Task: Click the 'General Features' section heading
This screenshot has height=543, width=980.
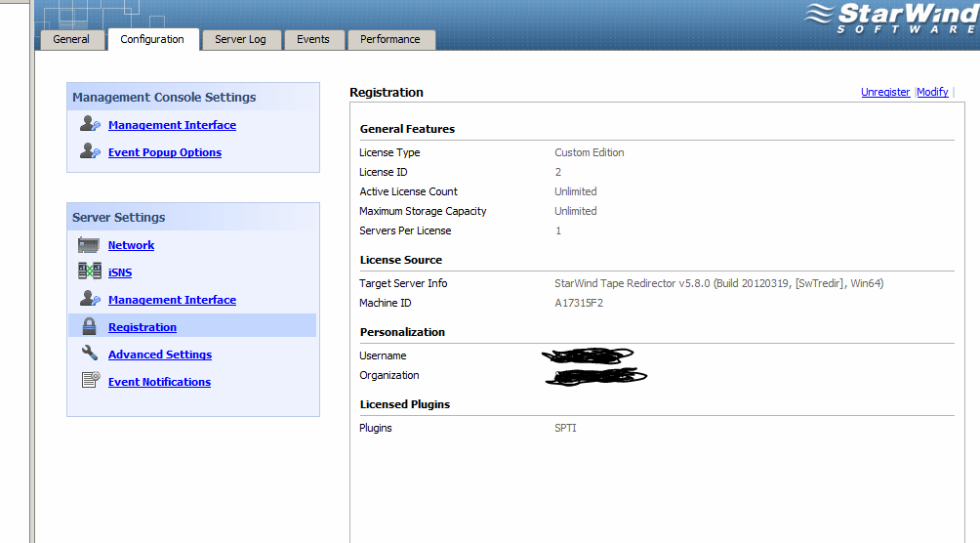Action: click(x=407, y=129)
